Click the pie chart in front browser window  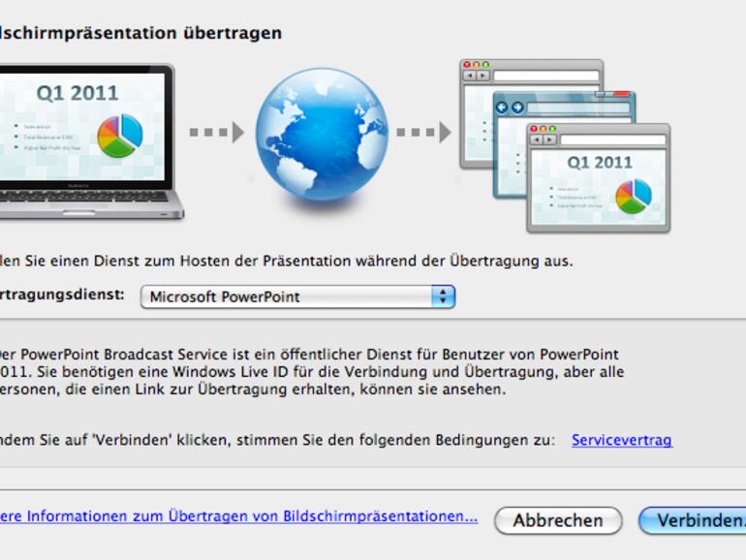pos(634,196)
